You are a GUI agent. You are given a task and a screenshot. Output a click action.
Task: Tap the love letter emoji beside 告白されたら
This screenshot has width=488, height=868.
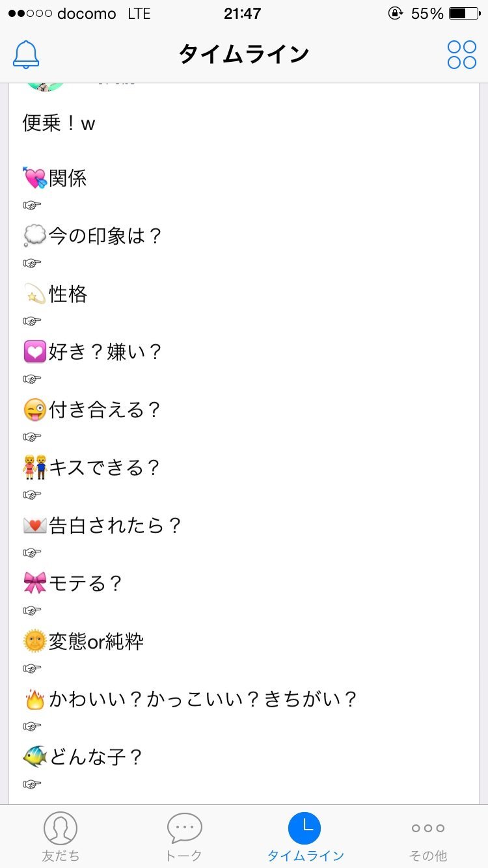[34, 526]
